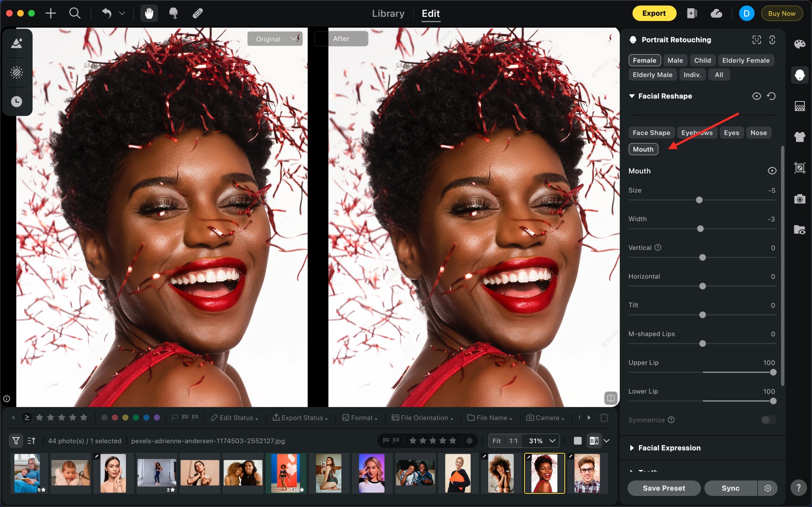Select the Eyes reshape tab

pyautogui.click(x=731, y=133)
